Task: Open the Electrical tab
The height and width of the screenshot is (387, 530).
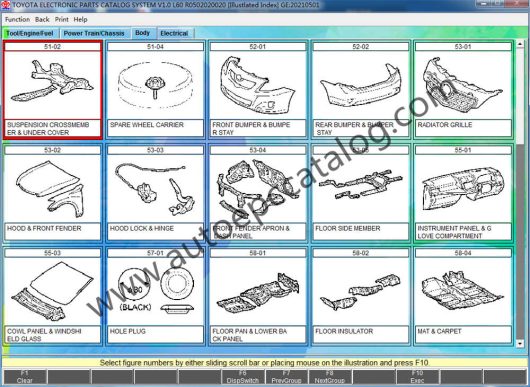Action: click(174, 33)
